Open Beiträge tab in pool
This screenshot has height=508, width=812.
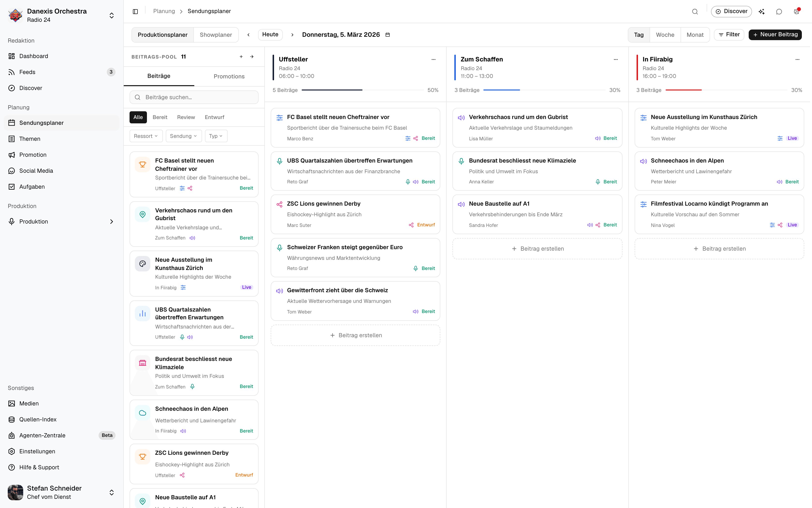coord(159,76)
